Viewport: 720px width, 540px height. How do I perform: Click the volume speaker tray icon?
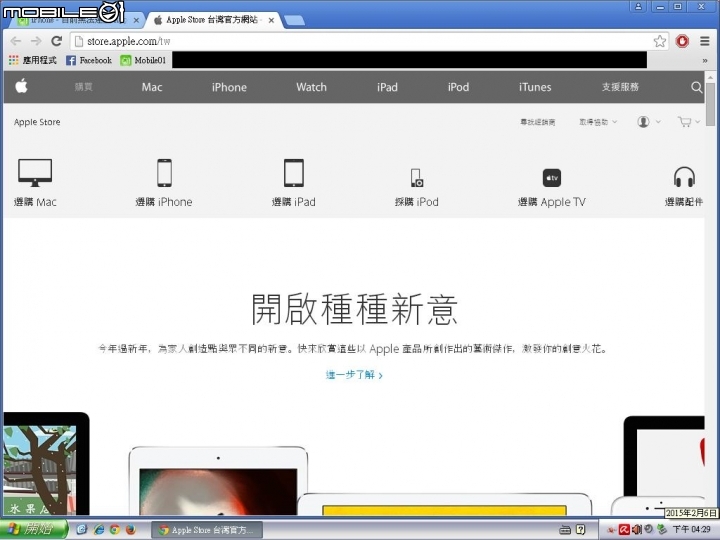(636, 529)
